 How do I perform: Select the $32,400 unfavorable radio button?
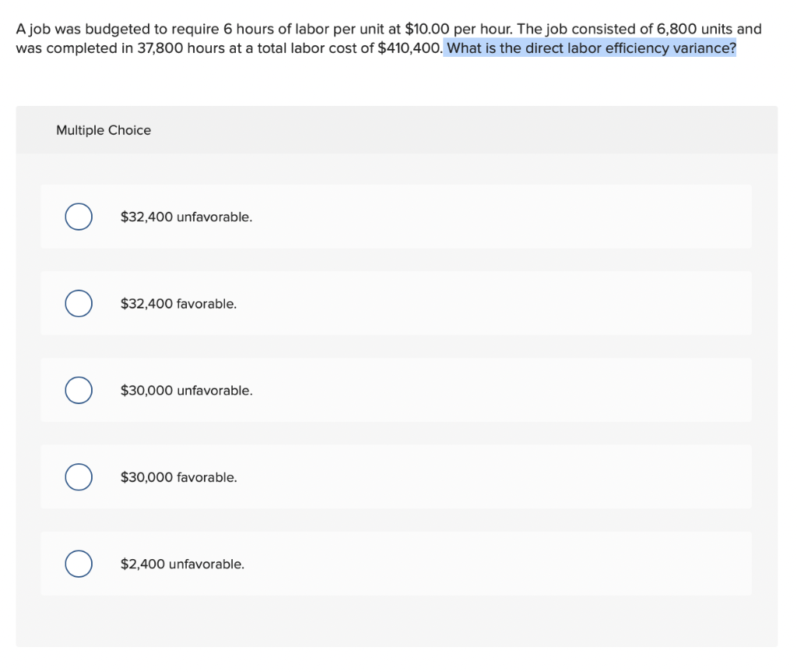[79, 216]
